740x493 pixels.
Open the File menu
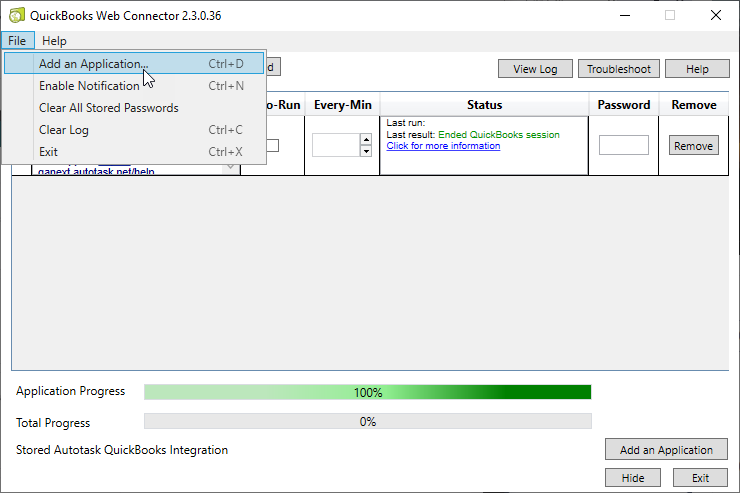click(17, 41)
